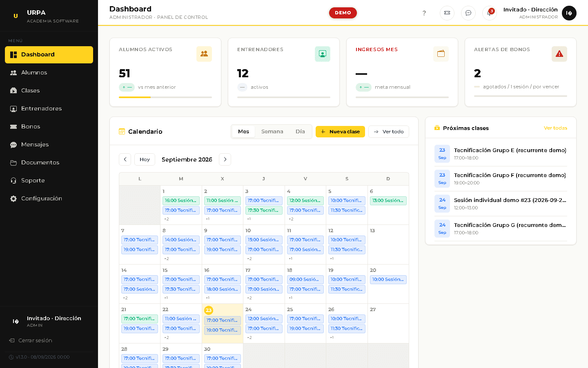Switch calendar to Semana view

272,132
